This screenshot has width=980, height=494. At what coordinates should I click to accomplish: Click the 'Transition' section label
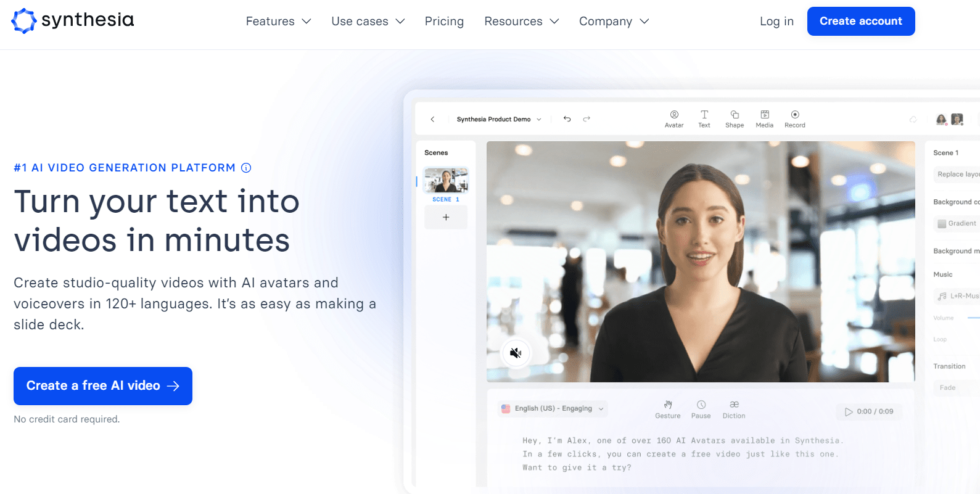949,366
